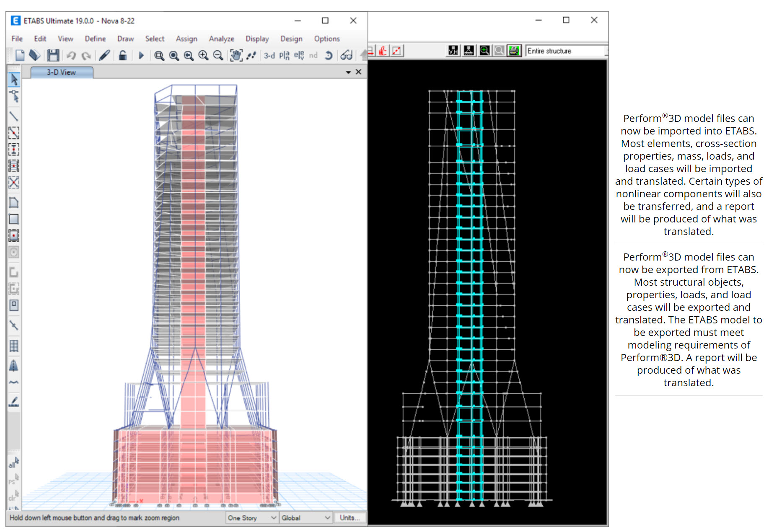Open the Design menu
The height and width of the screenshot is (532, 769).
[291, 39]
